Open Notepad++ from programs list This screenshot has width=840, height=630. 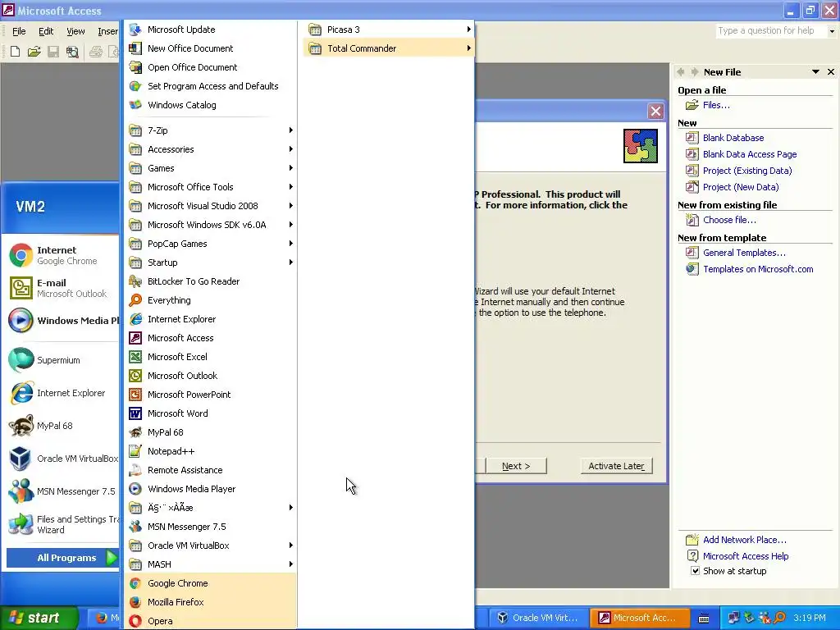tap(211, 451)
